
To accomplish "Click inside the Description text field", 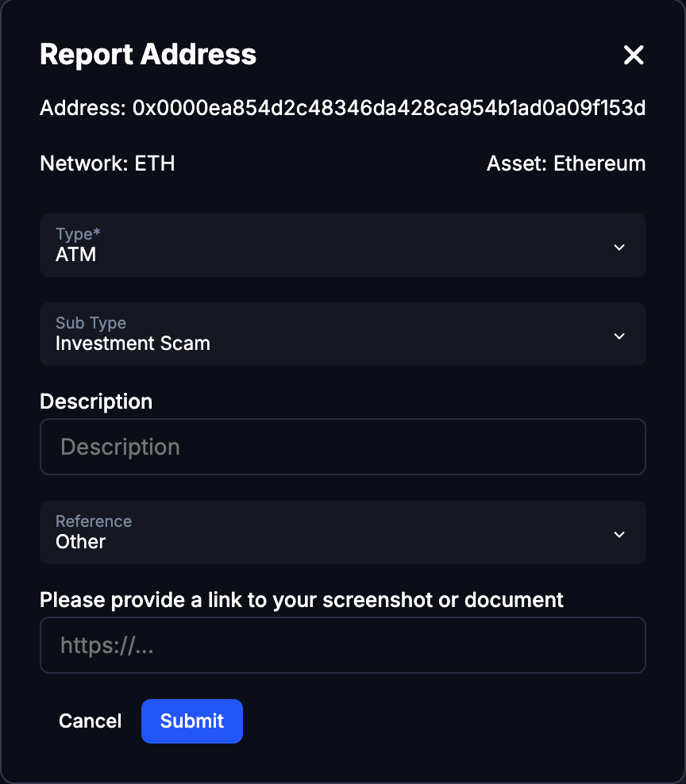I will pyautogui.click(x=343, y=446).
